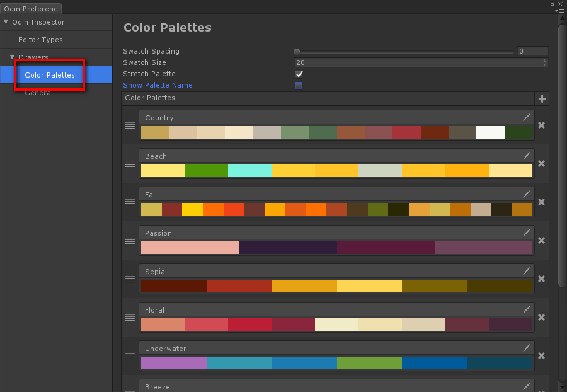This screenshot has width=567, height=392.
Task: Click the Sepia palette name
Action: click(x=155, y=272)
